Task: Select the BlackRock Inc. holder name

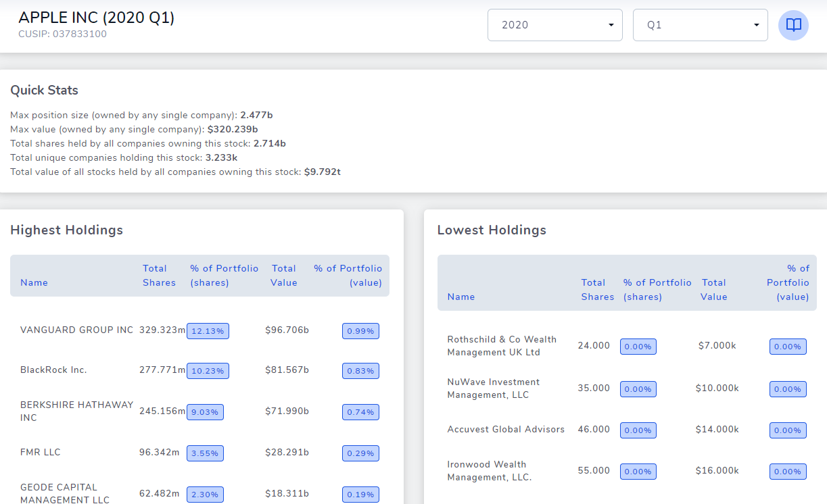Action: [53, 370]
